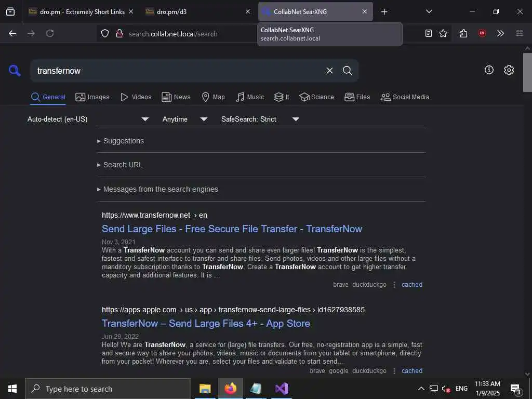
Task: Submit search with magnifier button
Action: click(347, 71)
